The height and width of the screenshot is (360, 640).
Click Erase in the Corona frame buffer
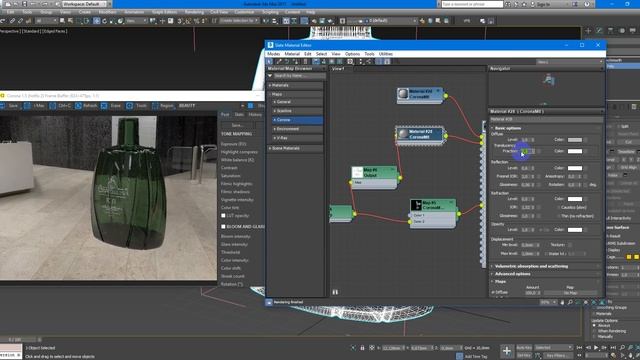pyautogui.click(x=111, y=106)
